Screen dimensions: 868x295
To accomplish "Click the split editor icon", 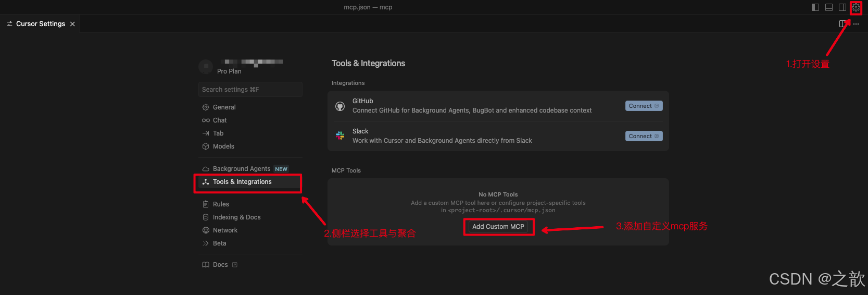I will (842, 23).
